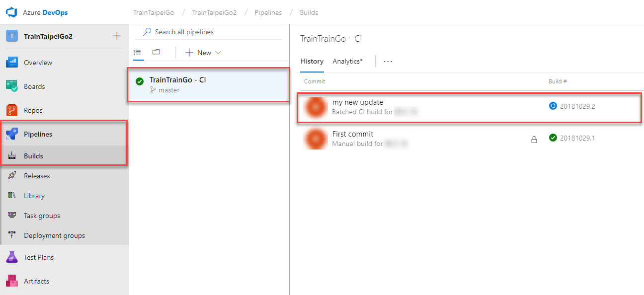Click the avatar of my new update commit
Viewport: 644px width, 295px height.
pyautogui.click(x=316, y=108)
